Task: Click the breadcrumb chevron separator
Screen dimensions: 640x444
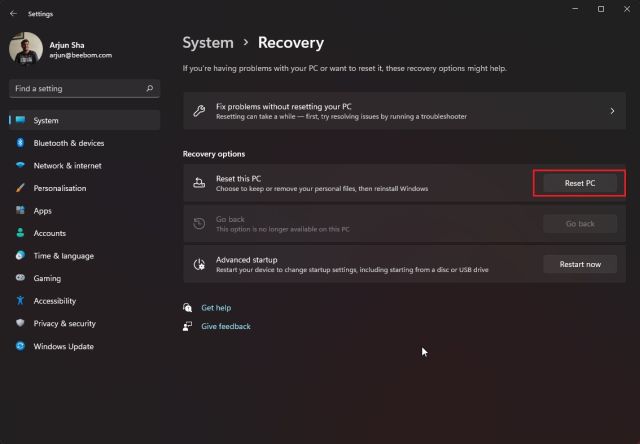Action: point(246,42)
